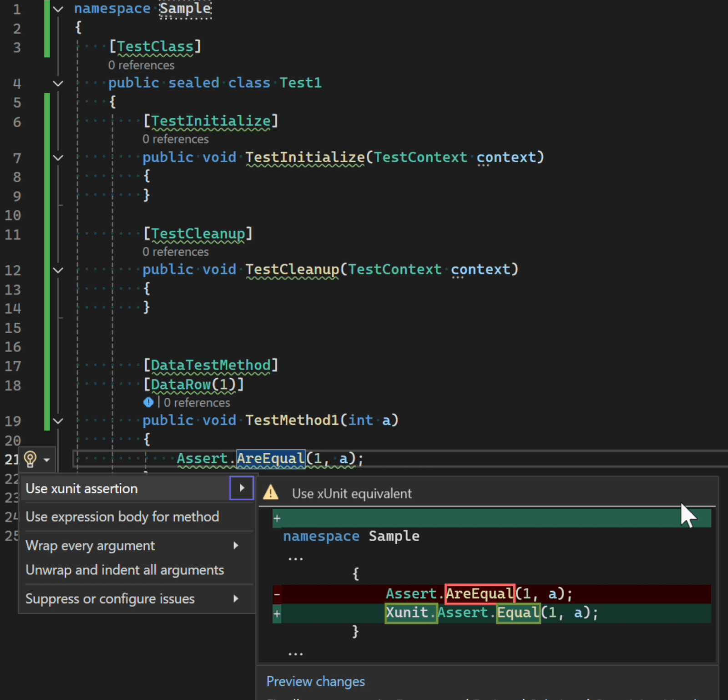Click the arrow beside Suppress or configure issues
This screenshot has width=728, height=700.
coord(236,599)
